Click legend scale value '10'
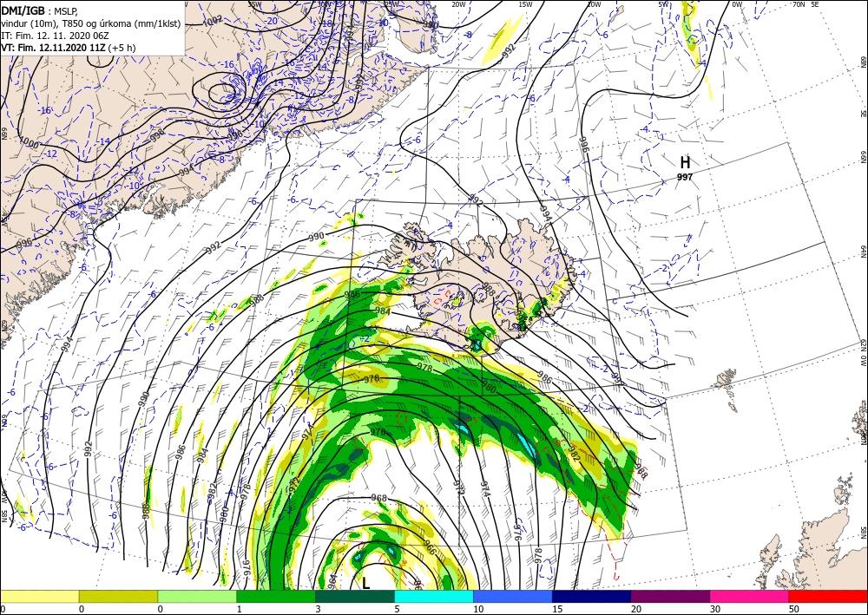 tap(478, 609)
